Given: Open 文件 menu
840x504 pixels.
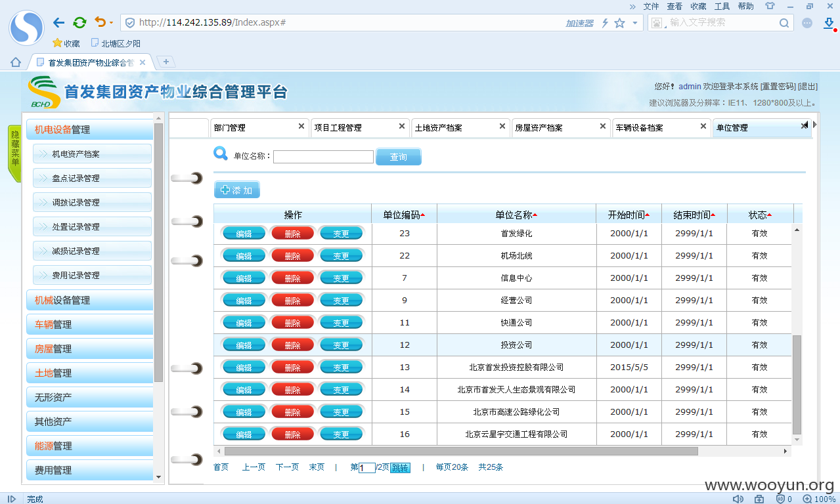Looking at the screenshot, I should click(651, 6).
